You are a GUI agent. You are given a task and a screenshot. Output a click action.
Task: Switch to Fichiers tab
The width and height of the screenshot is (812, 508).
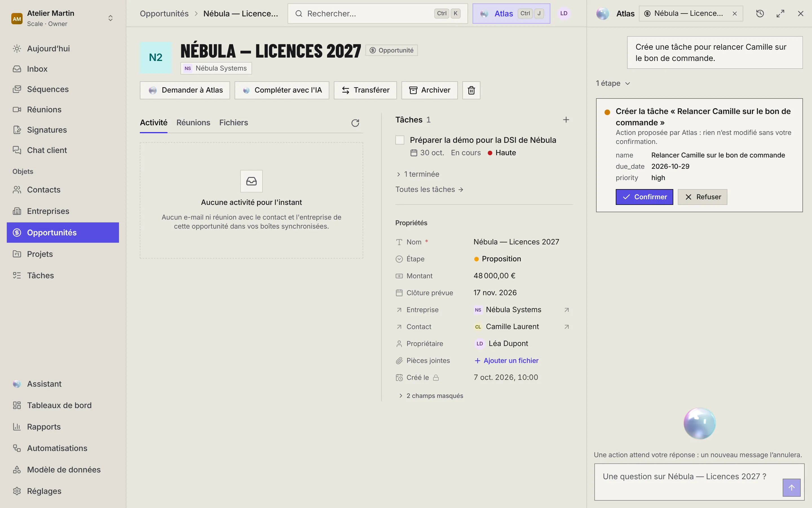233,123
